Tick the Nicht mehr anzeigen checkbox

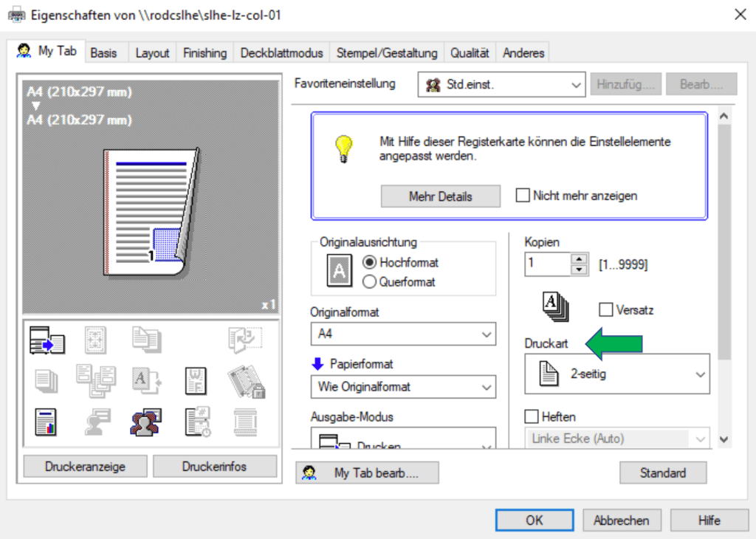click(x=523, y=196)
